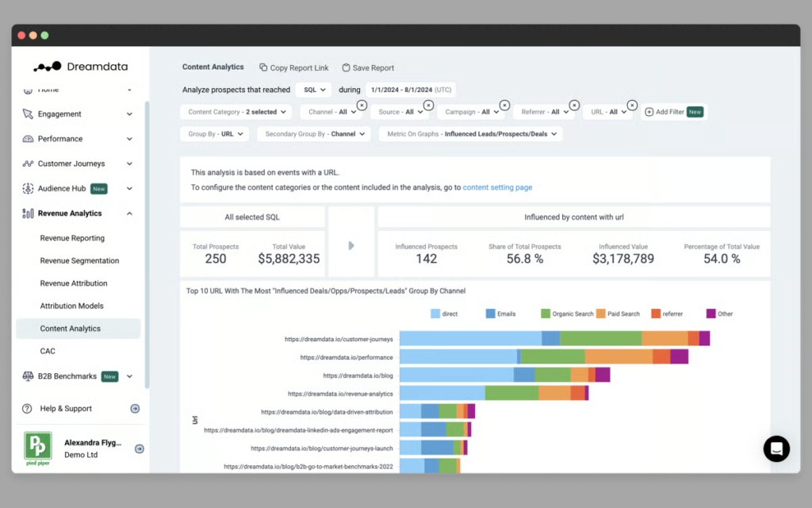
Task: Click the plus icon on Add Filter
Action: pos(649,112)
